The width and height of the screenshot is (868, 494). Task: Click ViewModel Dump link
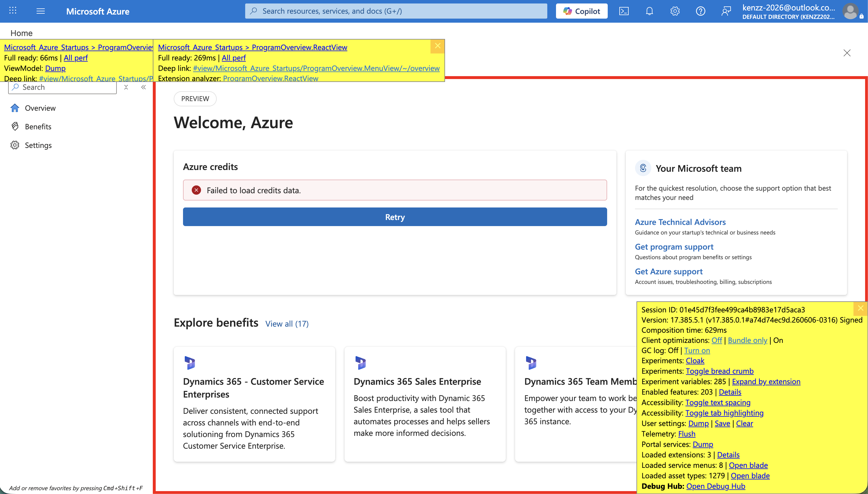(x=55, y=68)
